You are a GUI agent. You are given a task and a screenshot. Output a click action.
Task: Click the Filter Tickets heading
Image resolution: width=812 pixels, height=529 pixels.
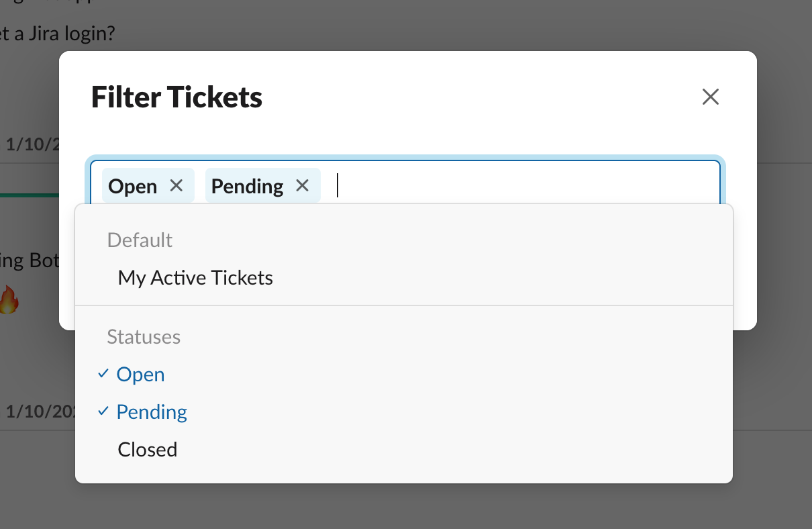[x=176, y=97]
